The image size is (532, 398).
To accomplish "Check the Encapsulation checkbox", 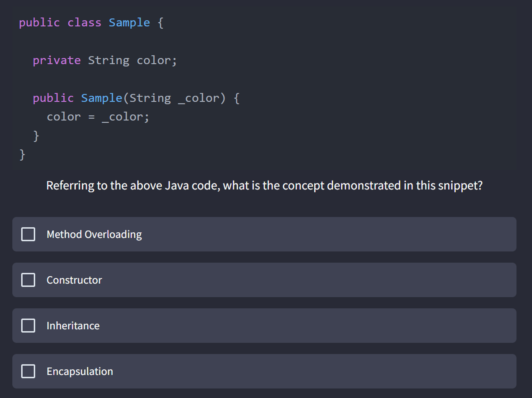I will (x=28, y=371).
